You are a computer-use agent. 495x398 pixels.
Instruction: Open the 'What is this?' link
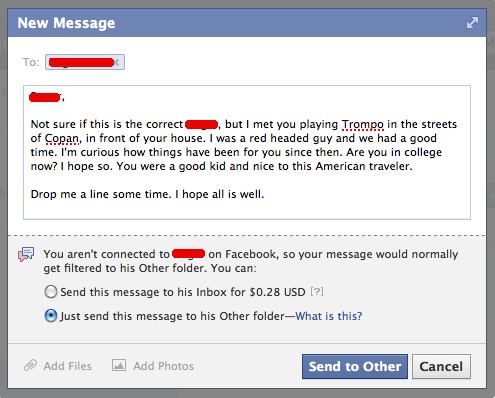point(329,316)
